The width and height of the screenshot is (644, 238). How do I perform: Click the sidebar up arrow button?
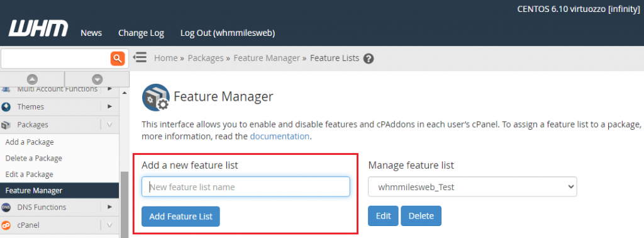[x=32, y=79]
